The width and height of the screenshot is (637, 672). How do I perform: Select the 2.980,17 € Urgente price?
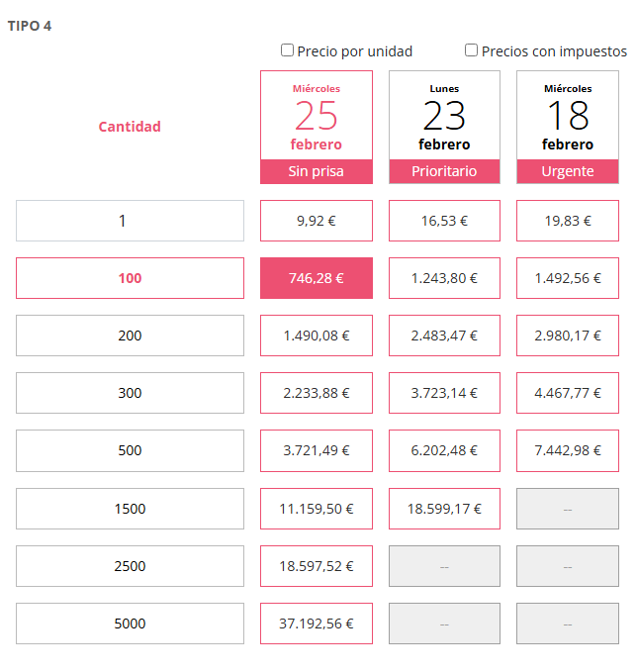[568, 336]
